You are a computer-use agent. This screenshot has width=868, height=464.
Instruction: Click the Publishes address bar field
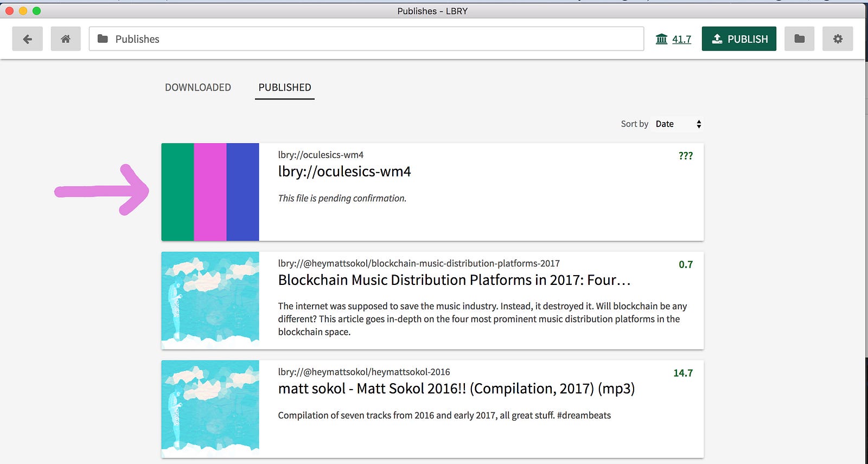point(366,39)
